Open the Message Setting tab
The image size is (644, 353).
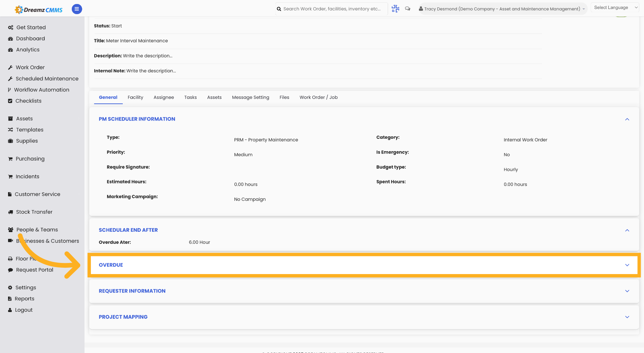point(251,97)
